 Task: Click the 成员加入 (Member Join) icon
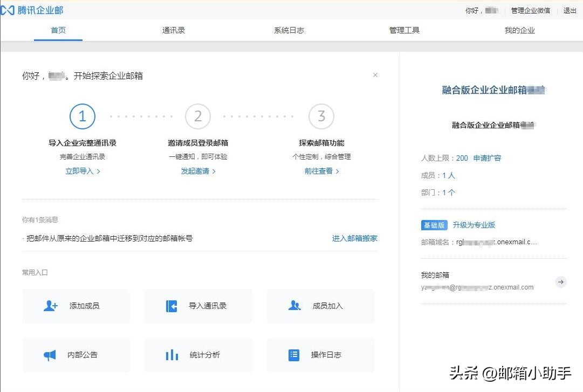294,305
